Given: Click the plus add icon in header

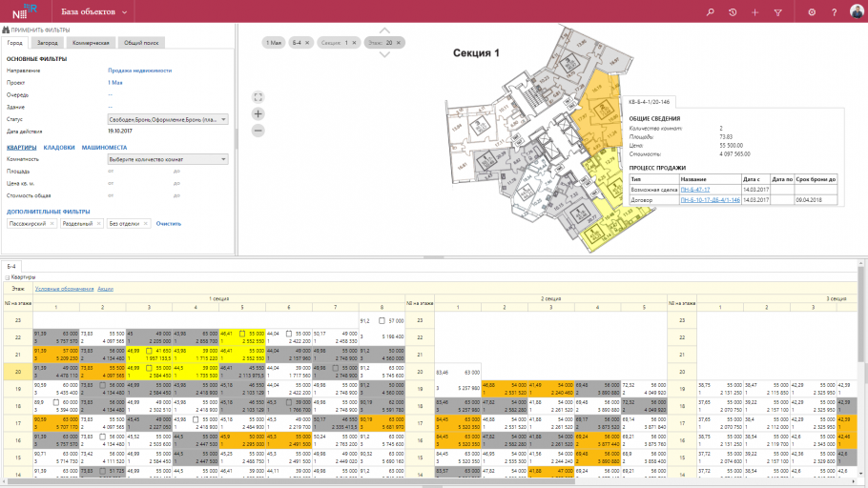Looking at the screenshot, I should 754,12.
